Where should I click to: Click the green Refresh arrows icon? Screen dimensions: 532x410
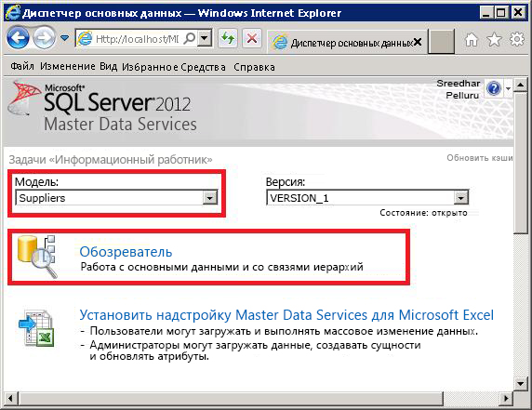227,38
